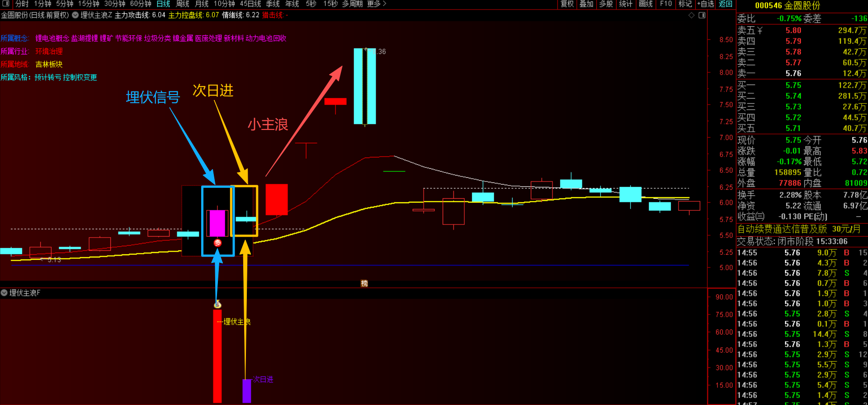The image size is (868, 405).
Task: Expand the 埋伏主浪F sub-indicator dropdown
Action: (4, 293)
